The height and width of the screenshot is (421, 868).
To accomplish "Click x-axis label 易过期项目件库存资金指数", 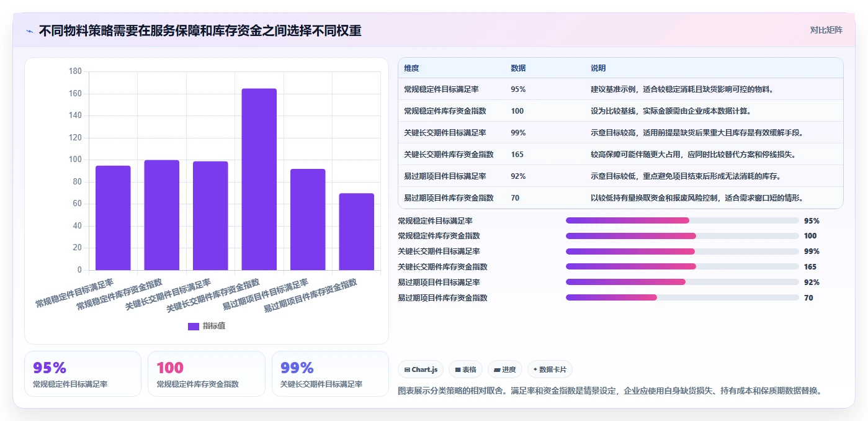I will click(x=311, y=296).
